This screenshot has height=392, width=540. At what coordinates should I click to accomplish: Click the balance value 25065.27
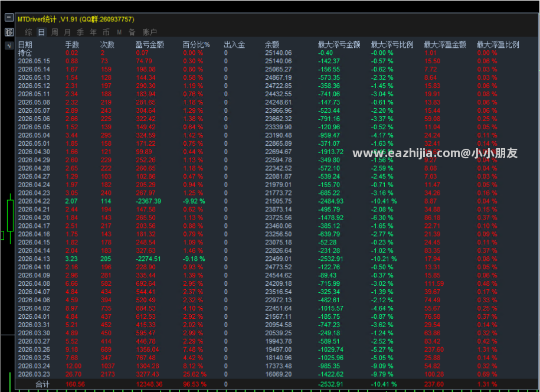[x=279, y=69]
